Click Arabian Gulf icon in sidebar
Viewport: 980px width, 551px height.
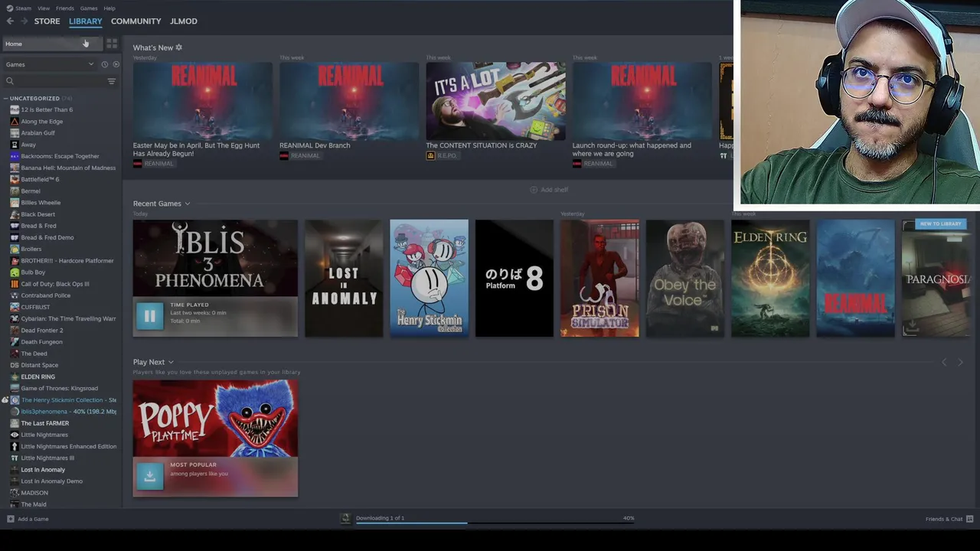(15, 133)
